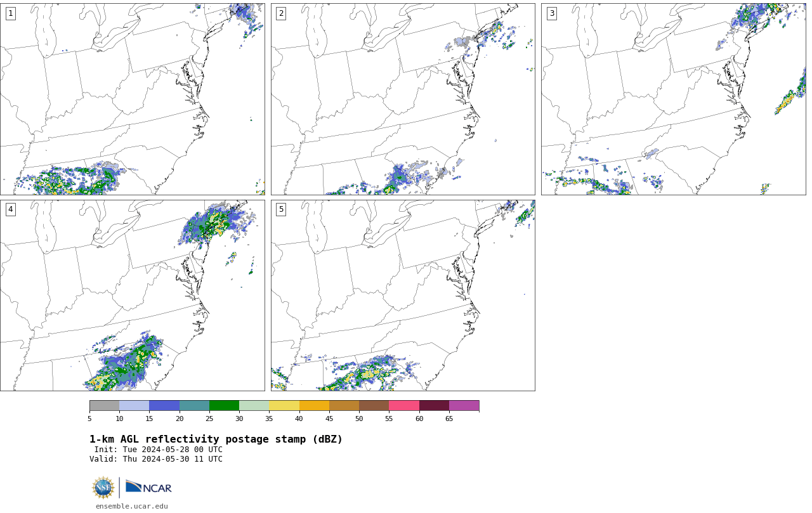
Task: Click the dark green 25-30 dBZ swatch
Action: click(x=224, y=406)
